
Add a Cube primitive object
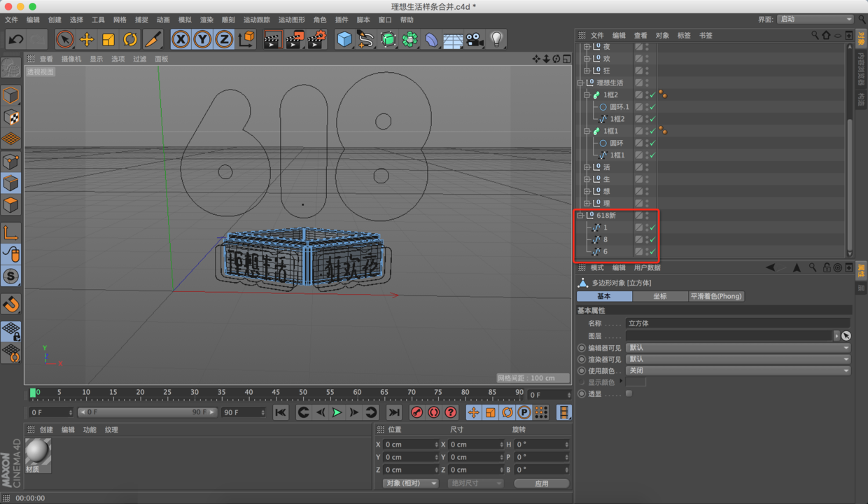[344, 39]
